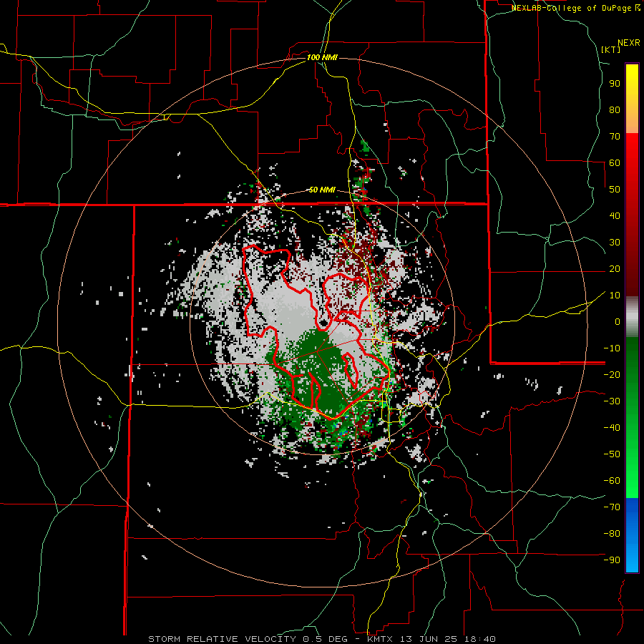Click the -30 value on the velocity scale

pos(612,401)
